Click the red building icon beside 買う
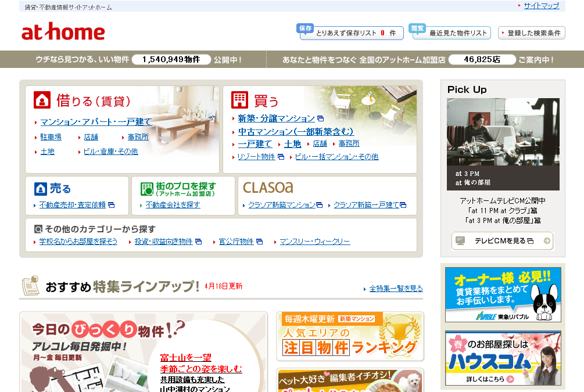The height and width of the screenshot is (392, 584). (x=239, y=100)
